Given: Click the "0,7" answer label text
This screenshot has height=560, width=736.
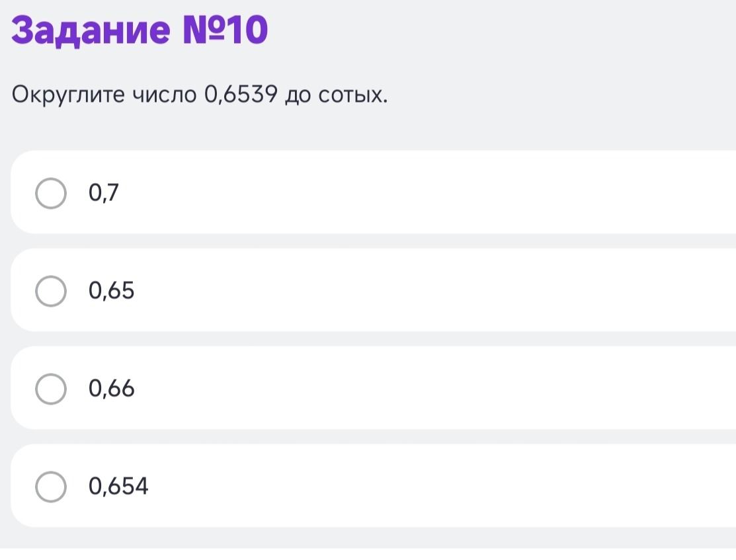Looking at the screenshot, I should 103,193.
